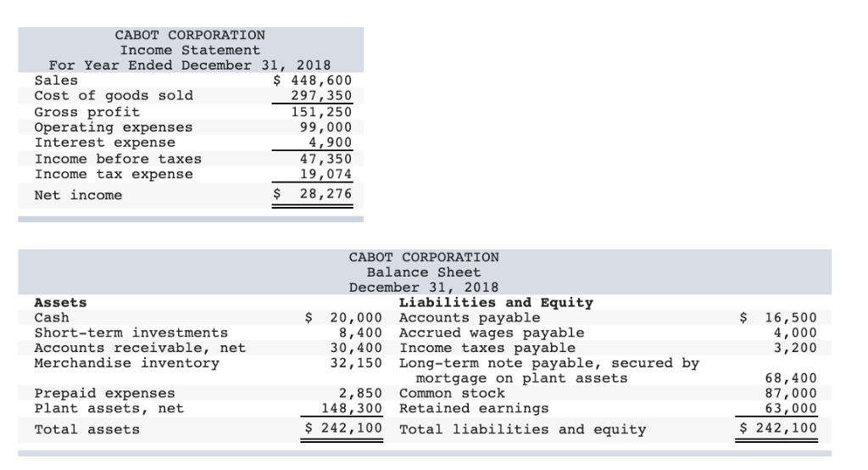868x470 pixels.
Task: Click the Balance Sheet title
Action: tap(424, 272)
